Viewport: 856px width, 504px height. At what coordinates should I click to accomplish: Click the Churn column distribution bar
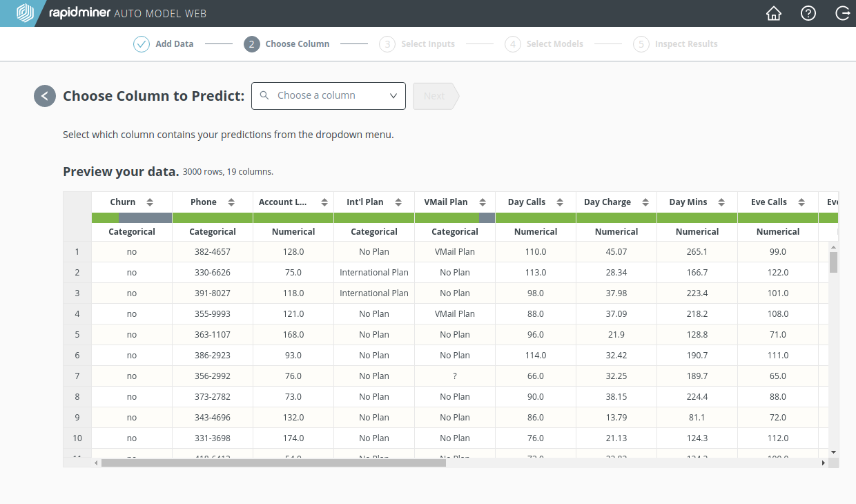pyautogui.click(x=132, y=217)
